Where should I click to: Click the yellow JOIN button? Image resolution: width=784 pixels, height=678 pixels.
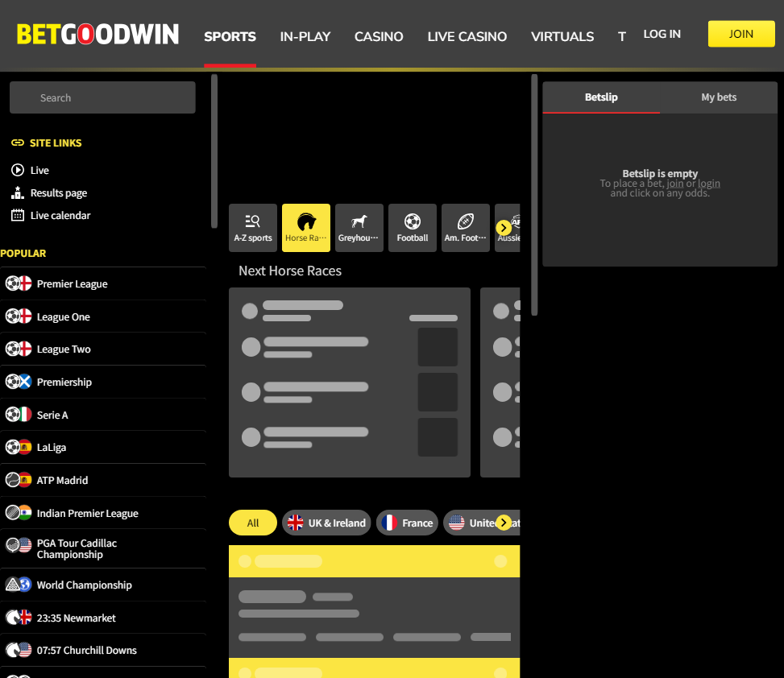coord(741,34)
